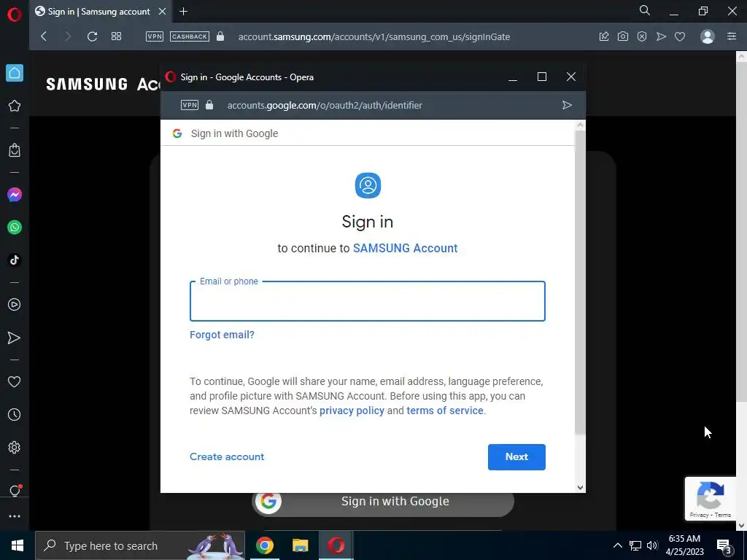This screenshot has width=747, height=560.
Task: Open the sidebar player icon
Action: (15, 305)
